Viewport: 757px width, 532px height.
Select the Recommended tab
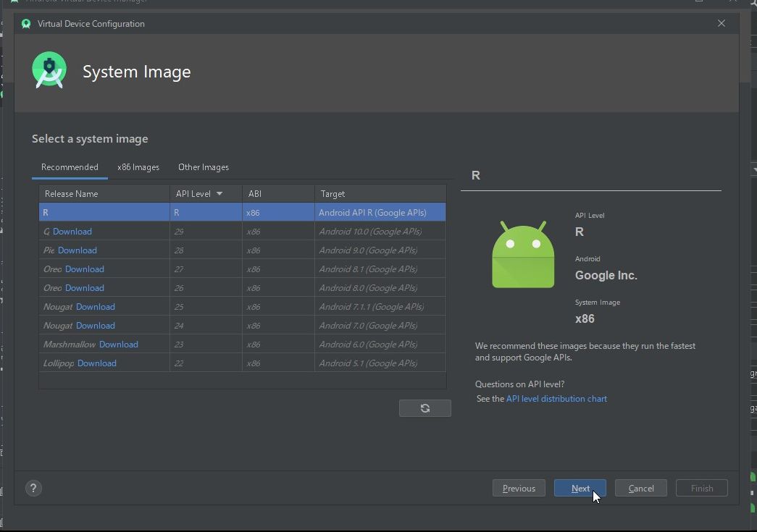[x=70, y=167]
